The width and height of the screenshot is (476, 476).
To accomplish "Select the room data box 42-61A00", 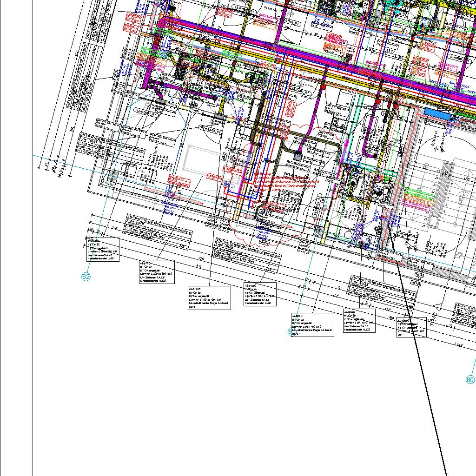I will (x=260, y=294).
